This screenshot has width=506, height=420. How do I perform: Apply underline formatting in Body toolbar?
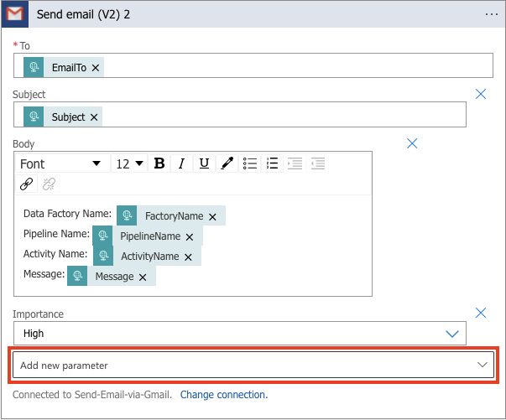pos(204,163)
